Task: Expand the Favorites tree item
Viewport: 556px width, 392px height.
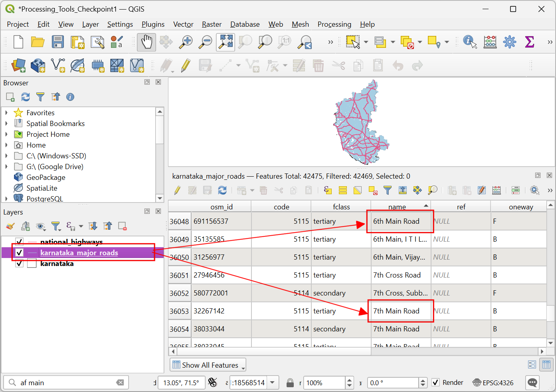Action: [x=6, y=113]
